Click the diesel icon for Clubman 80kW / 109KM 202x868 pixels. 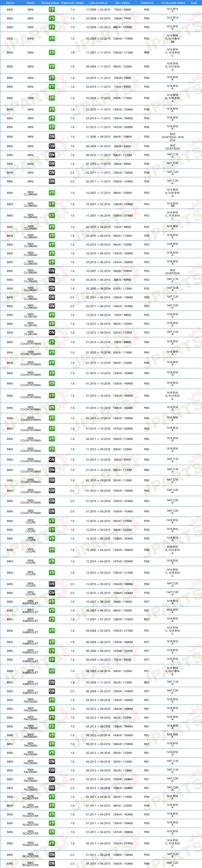pos(52,271)
